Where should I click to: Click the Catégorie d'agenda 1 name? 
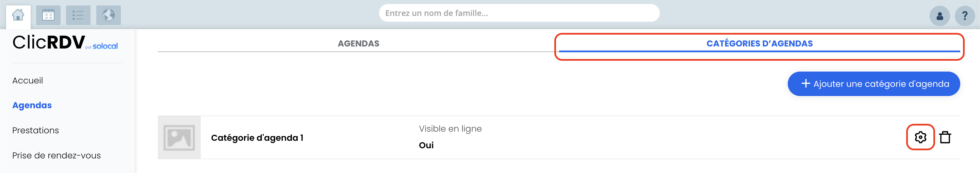click(x=257, y=138)
